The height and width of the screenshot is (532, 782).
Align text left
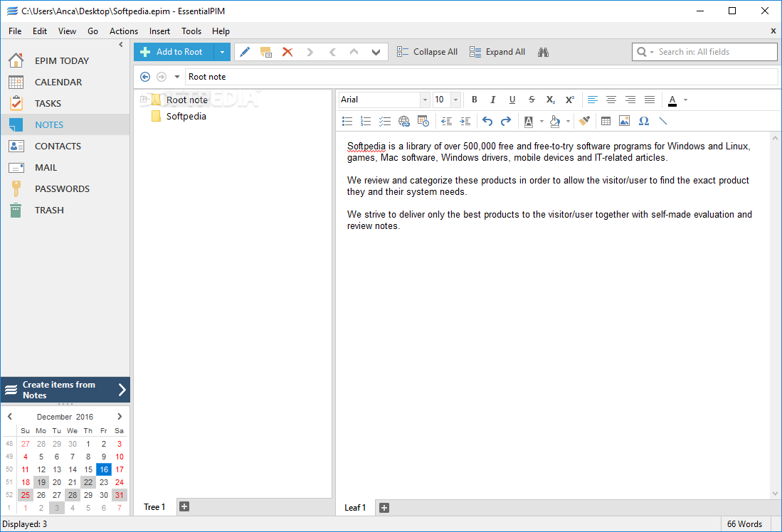tap(593, 100)
